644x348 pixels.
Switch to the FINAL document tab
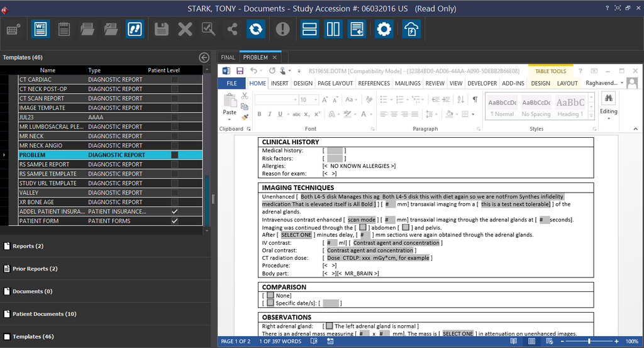(x=228, y=57)
